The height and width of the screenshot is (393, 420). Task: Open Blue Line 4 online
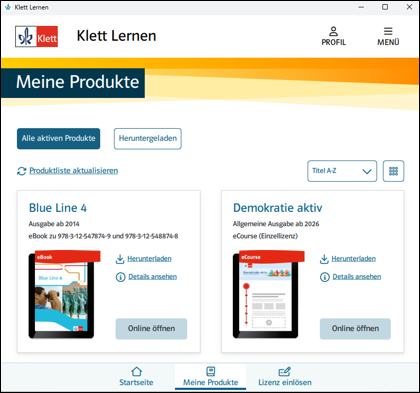click(x=151, y=329)
